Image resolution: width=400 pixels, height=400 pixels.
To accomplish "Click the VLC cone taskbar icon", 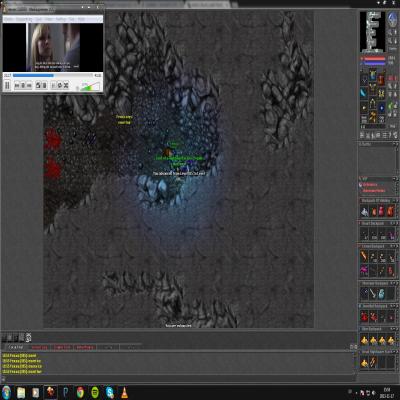I will pos(124,393).
